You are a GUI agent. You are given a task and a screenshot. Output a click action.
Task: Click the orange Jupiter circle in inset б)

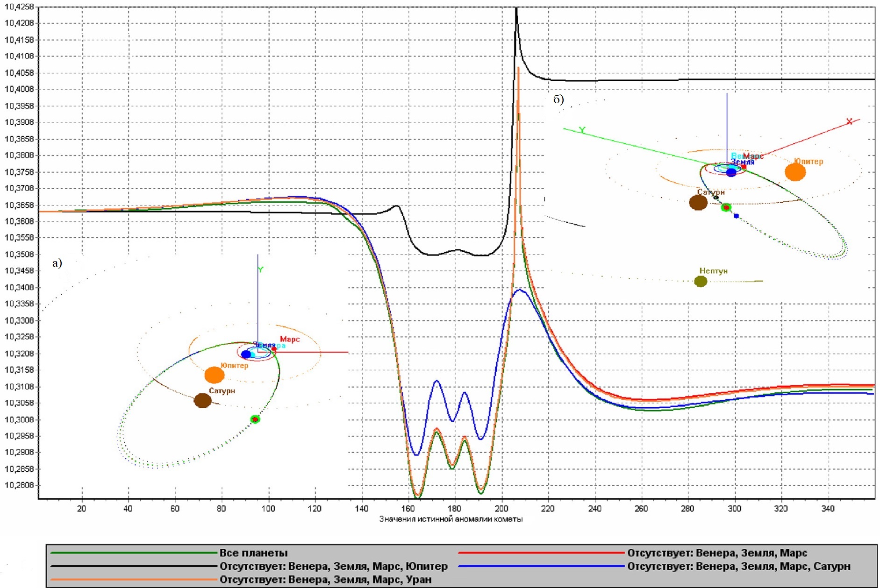pos(795,172)
